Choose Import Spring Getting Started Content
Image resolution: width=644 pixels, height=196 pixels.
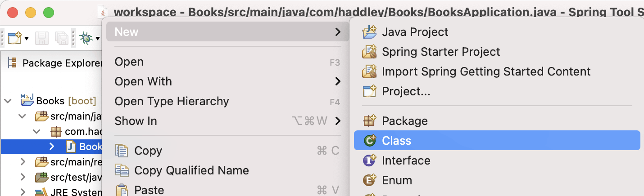(x=486, y=71)
